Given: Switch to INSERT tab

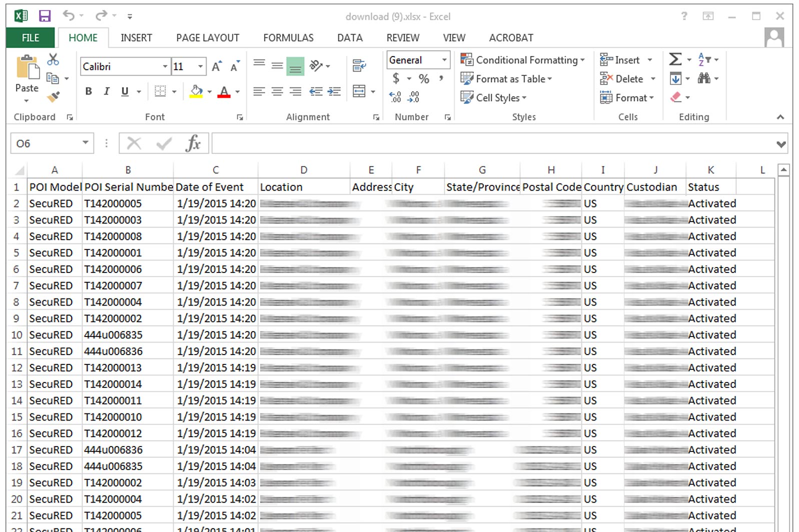Looking at the screenshot, I should click(136, 37).
